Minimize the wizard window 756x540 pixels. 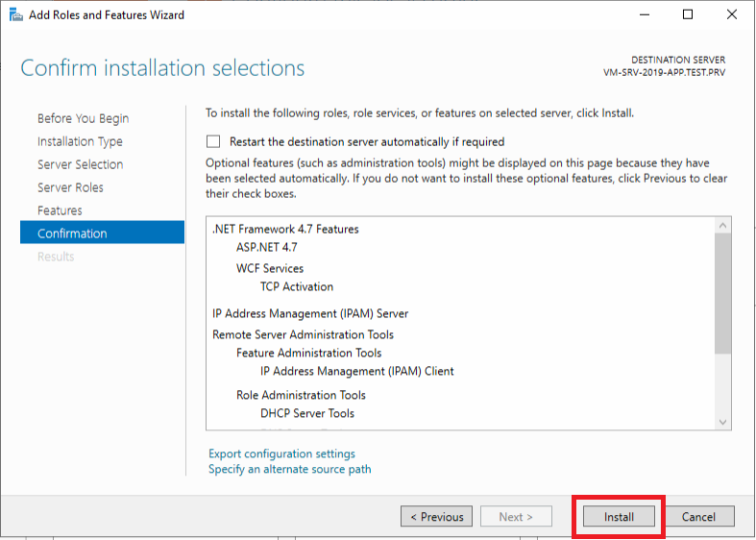[x=645, y=14]
